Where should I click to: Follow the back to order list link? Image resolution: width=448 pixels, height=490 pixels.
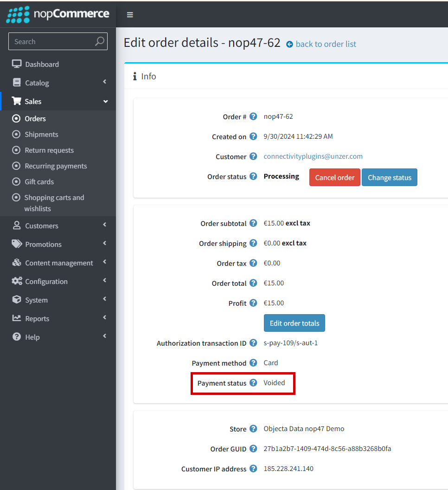(326, 44)
